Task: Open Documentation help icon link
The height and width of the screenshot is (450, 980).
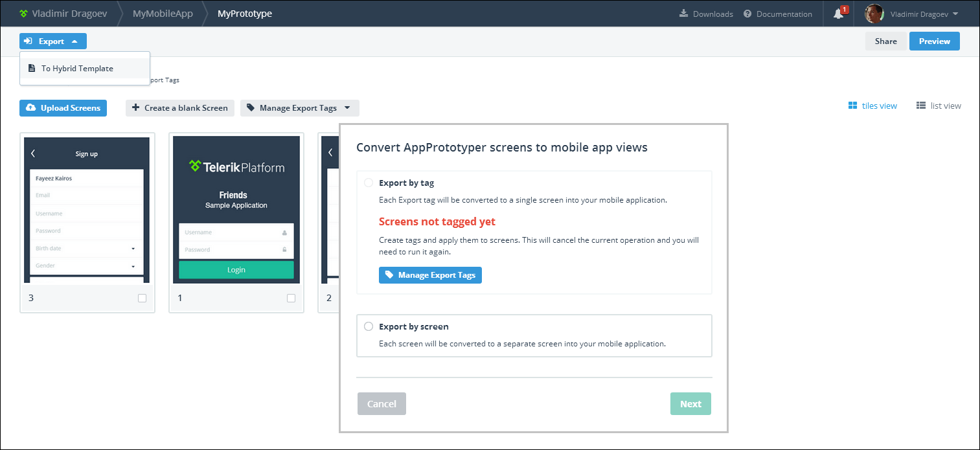Action: pos(747,14)
